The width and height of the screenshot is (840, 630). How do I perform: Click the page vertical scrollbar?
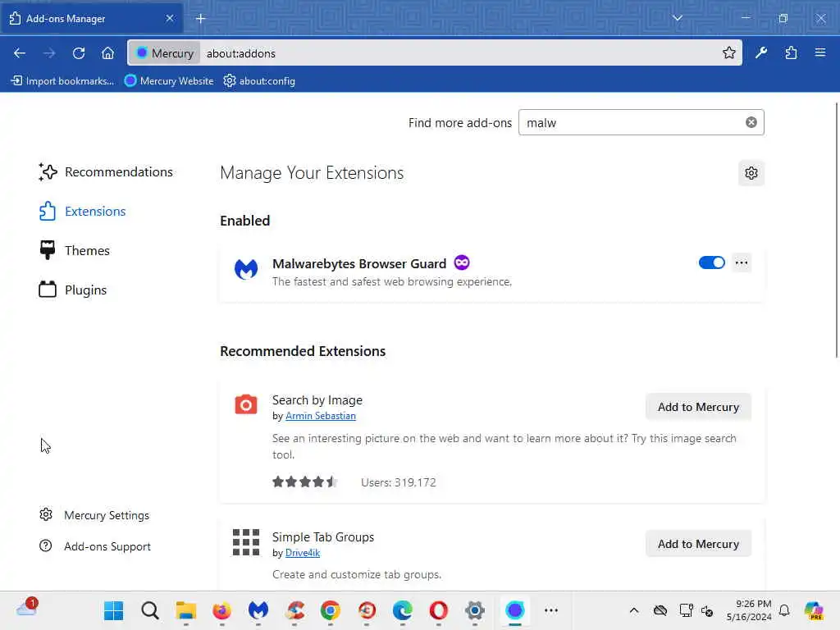point(836,231)
